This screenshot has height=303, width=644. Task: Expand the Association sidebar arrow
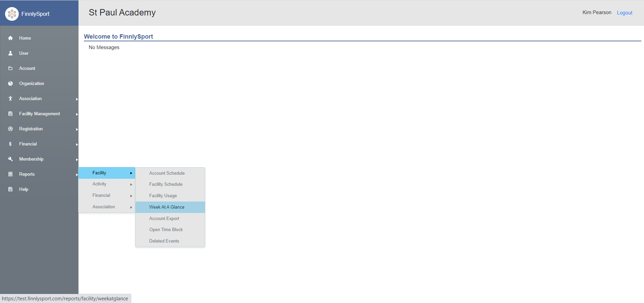pyautogui.click(x=77, y=99)
